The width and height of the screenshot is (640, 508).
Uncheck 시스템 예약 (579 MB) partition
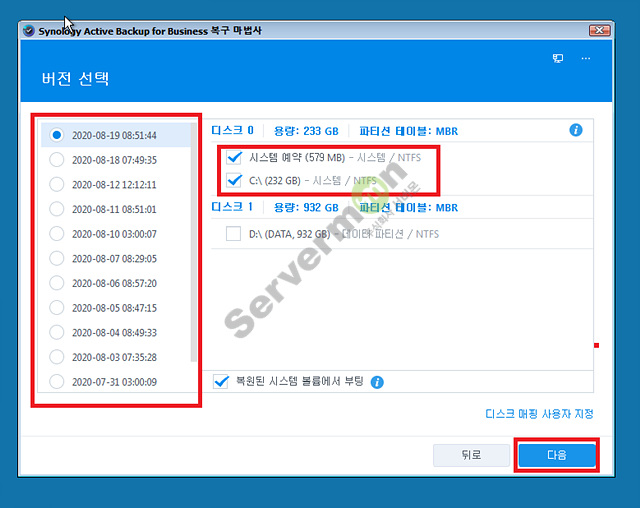(234, 157)
